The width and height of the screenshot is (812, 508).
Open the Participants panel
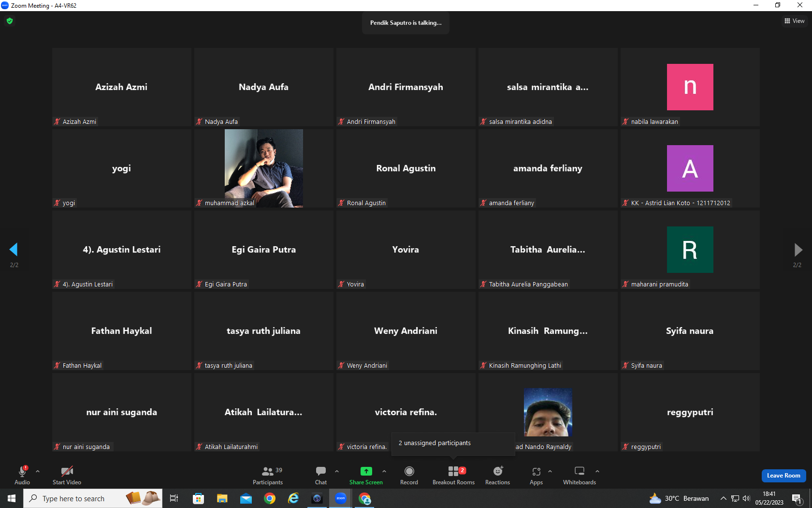click(x=268, y=475)
